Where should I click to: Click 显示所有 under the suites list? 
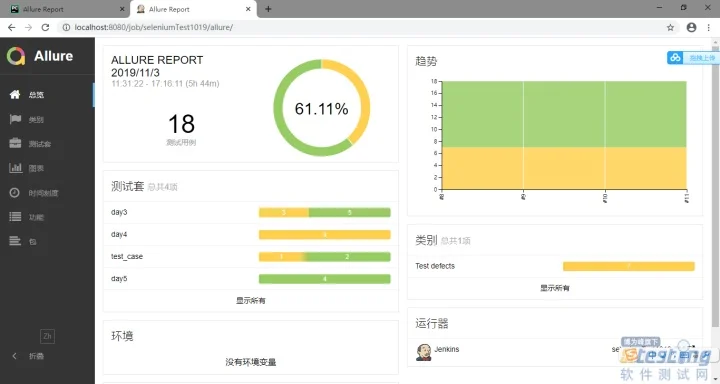pyautogui.click(x=251, y=301)
